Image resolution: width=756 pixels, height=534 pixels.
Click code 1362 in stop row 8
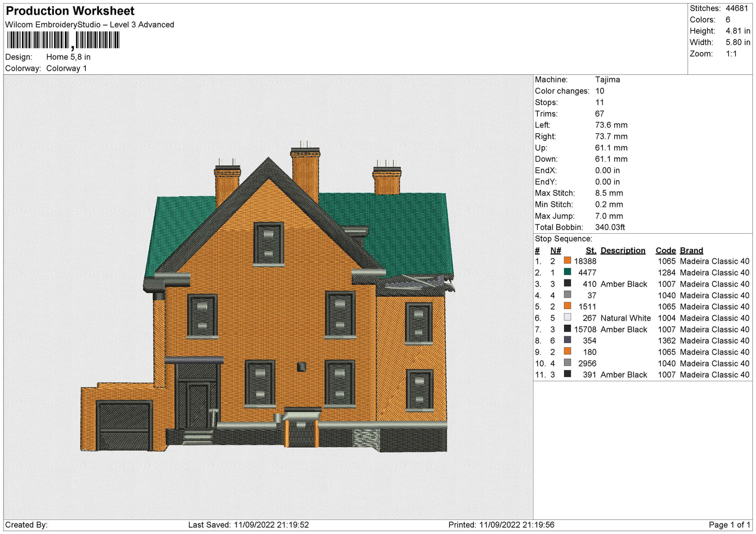pos(667,340)
